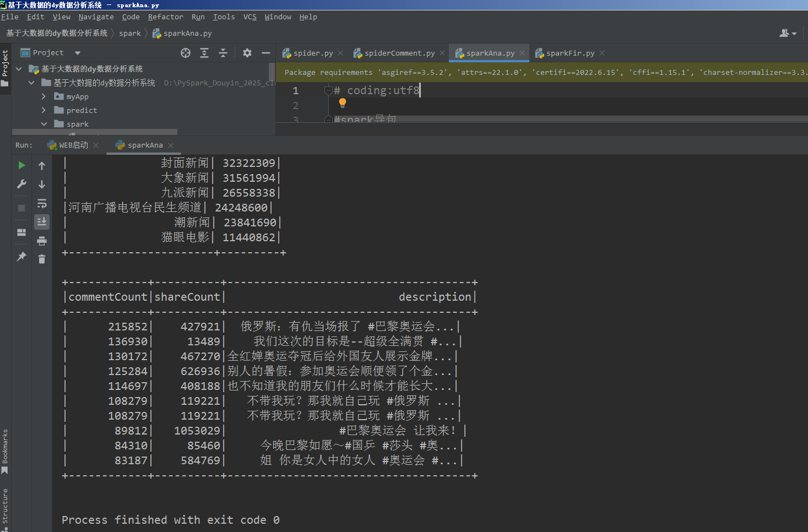Fold the coding:utf8 comment block
Screen dimensions: 808x532
point(328,90)
